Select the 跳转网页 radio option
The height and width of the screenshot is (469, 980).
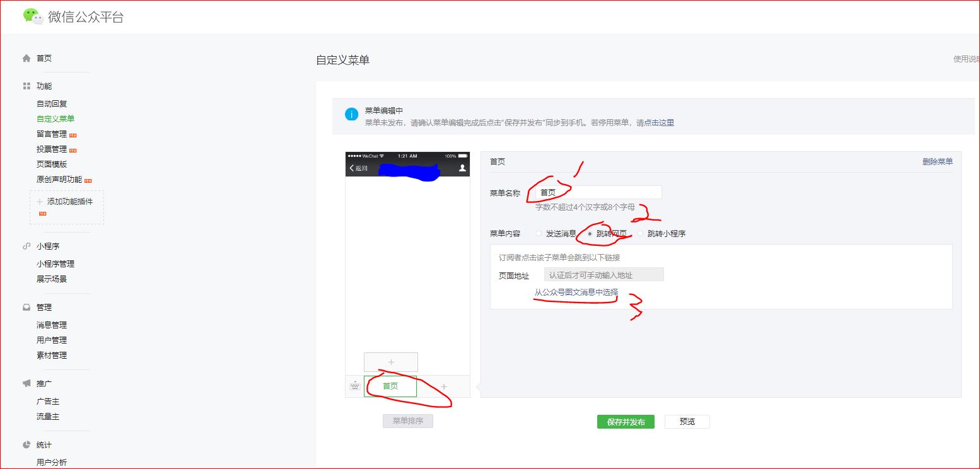click(589, 233)
